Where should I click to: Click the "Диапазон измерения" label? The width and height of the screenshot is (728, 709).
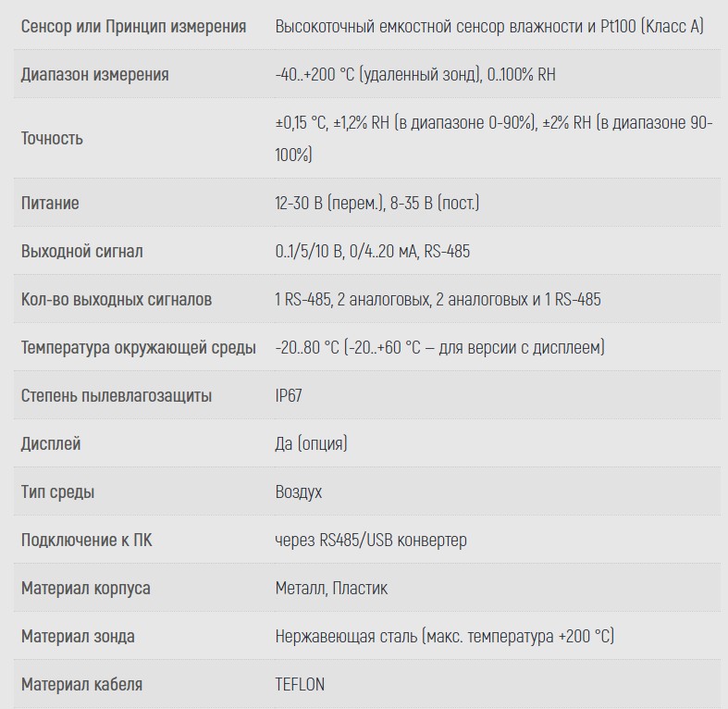click(x=94, y=74)
